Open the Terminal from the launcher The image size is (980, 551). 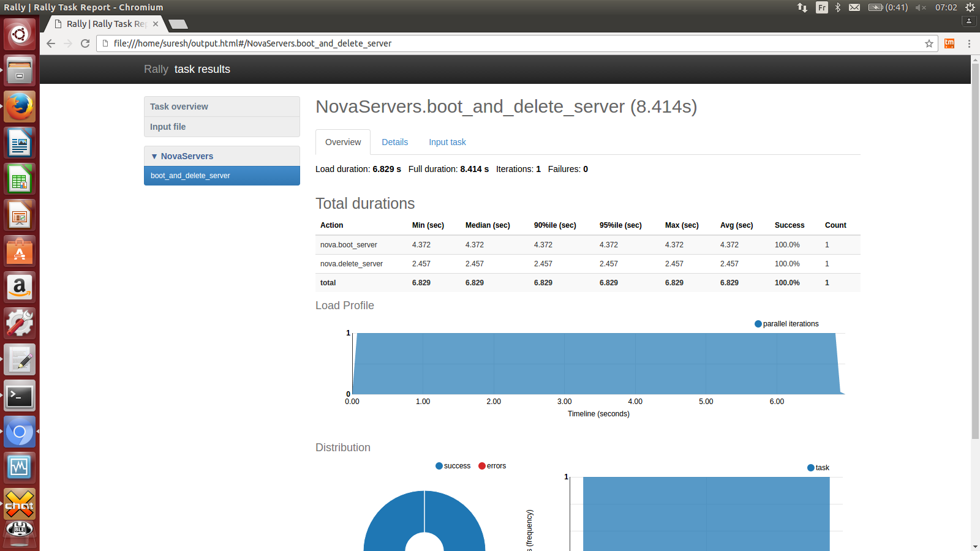click(x=20, y=396)
